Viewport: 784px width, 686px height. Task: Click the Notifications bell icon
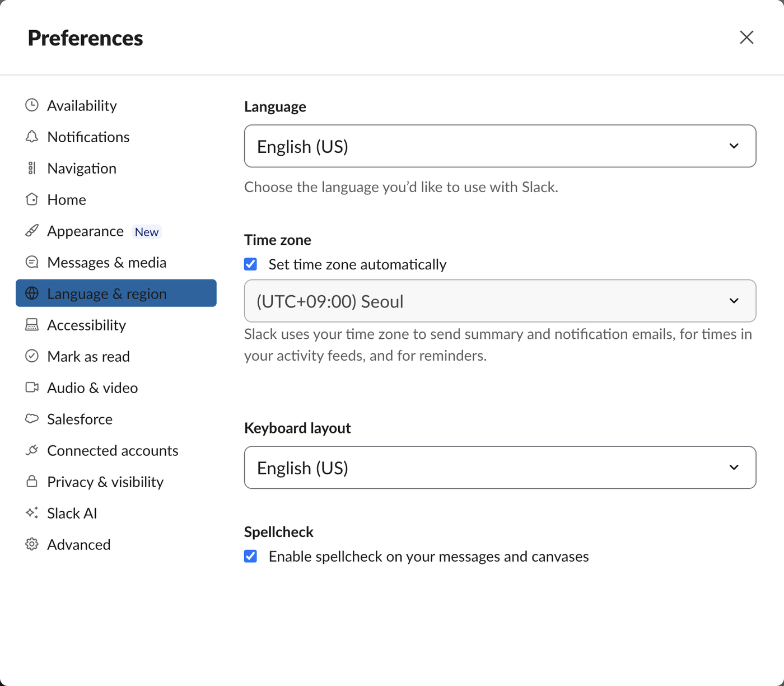point(32,137)
